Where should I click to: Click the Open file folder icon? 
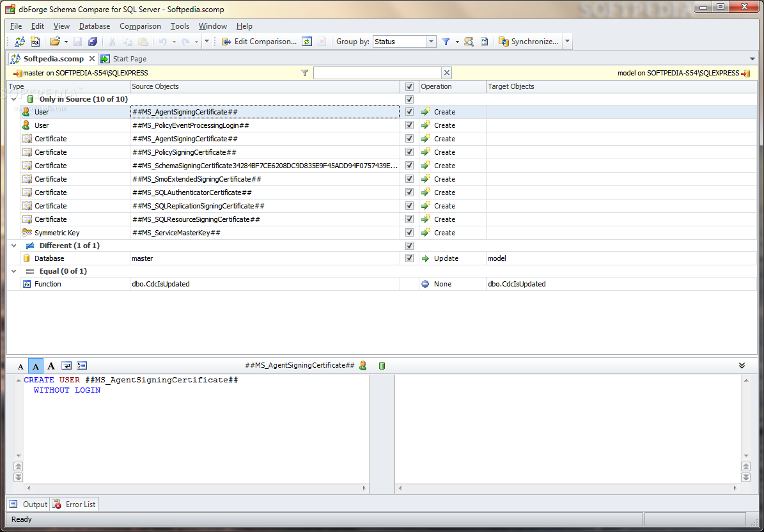(x=55, y=42)
